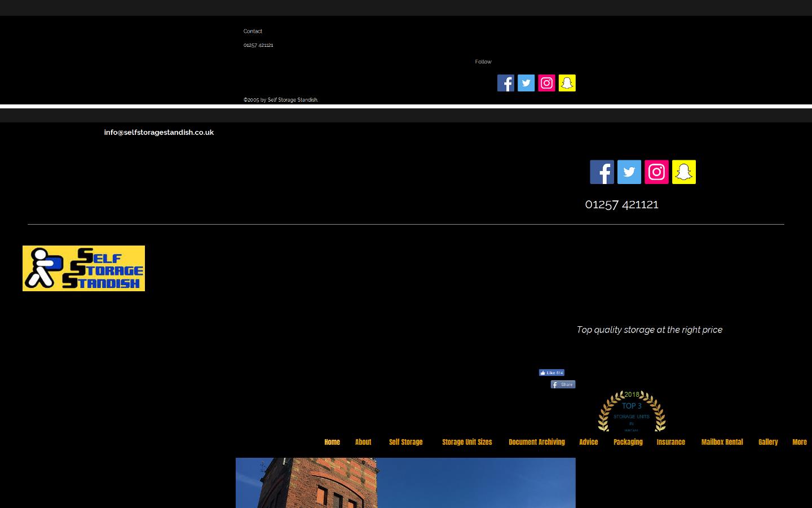Expand the More navigation menu
Screen dimensions: 812x508
pos(799,442)
